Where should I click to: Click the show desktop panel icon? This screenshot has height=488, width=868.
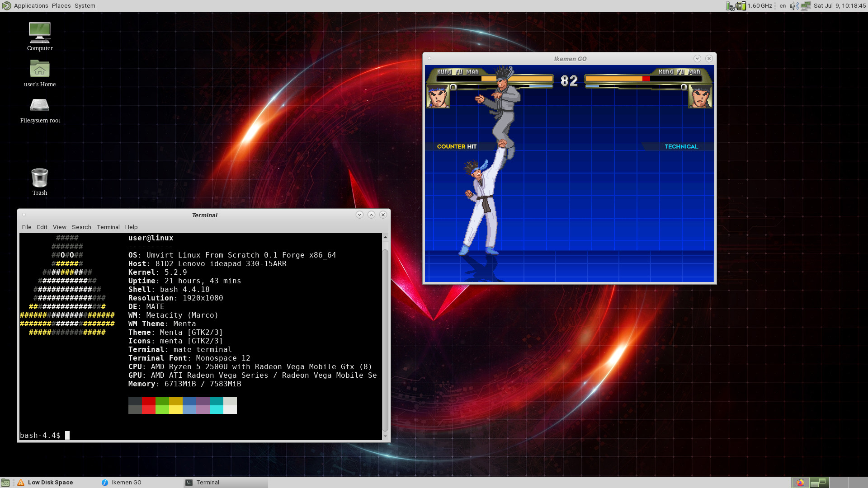tap(5, 483)
